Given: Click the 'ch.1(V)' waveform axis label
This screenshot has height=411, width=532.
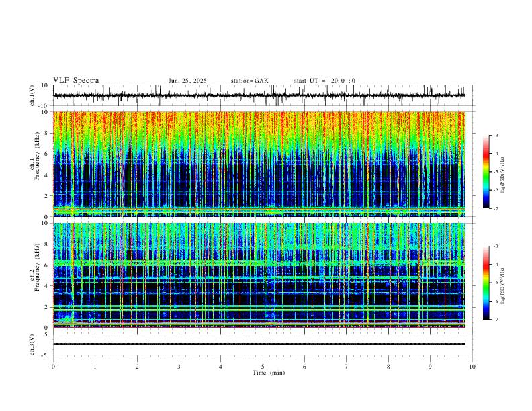Looking at the screenshot, I should coord(32,95).
